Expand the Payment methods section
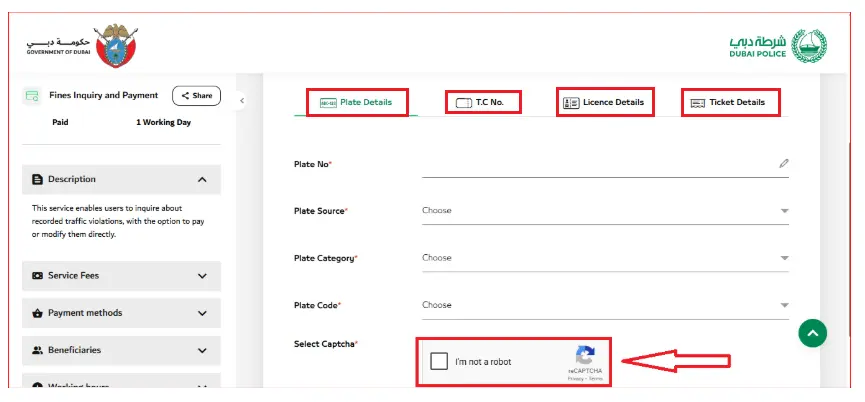This screenshot has width=865, height=402. click(x=121, y=313)
